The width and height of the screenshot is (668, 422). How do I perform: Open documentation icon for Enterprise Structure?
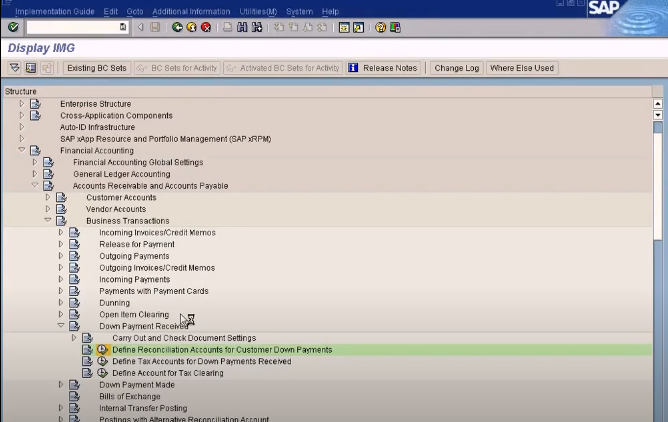(x=35, y=103)
